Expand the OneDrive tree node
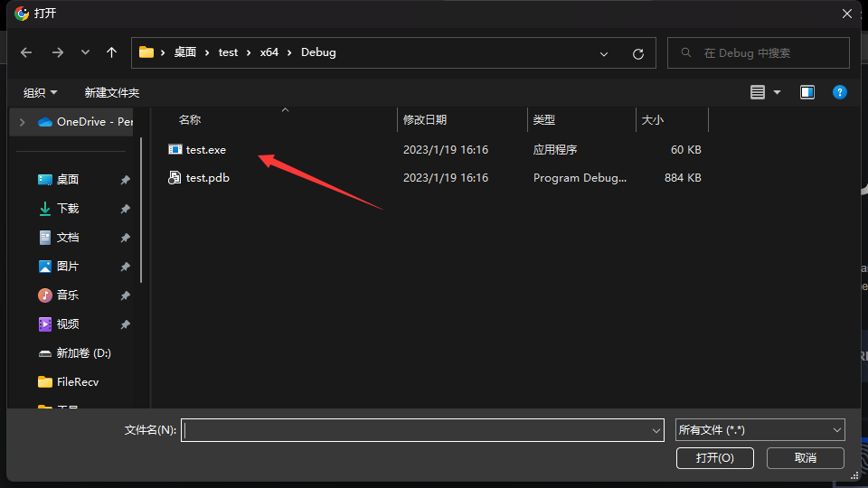Viewport: 868px width, 488px height. 22,122
